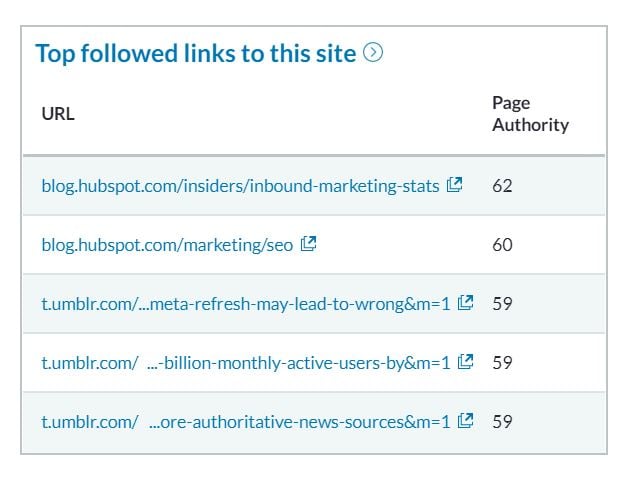Visit the blog.hubspot.com/marketing/seo link

167,245
